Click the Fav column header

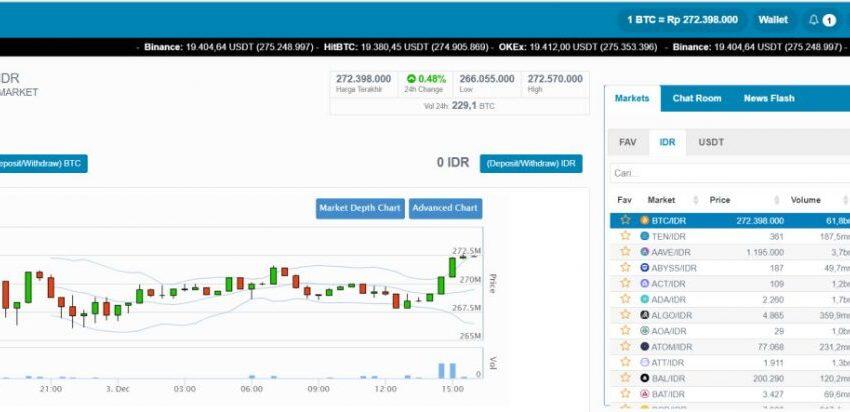click(624, 200)
